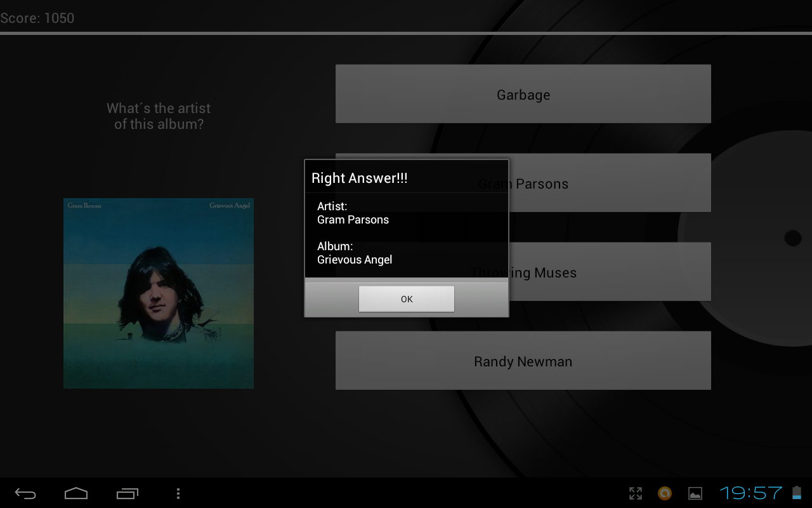Go back with the Android back arrow
The width and height of the screenshot is (812, 508).
coord(25,493)
